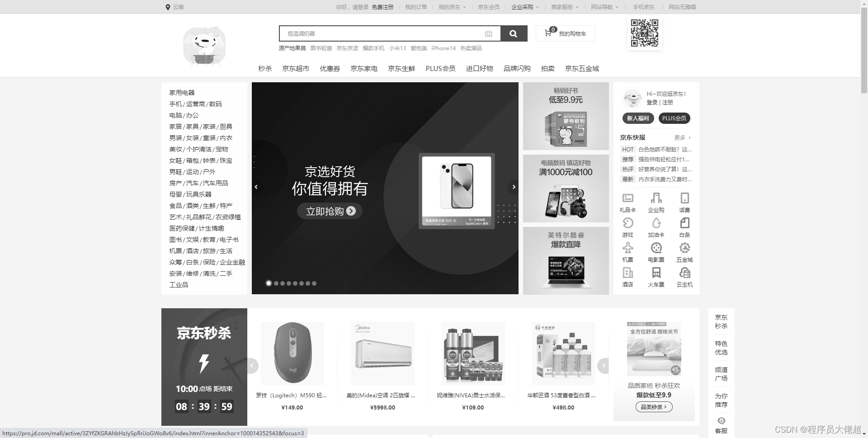Click the camera image-search icon
The width and height of the screenshot is (868, 438).
coord(488,33)
